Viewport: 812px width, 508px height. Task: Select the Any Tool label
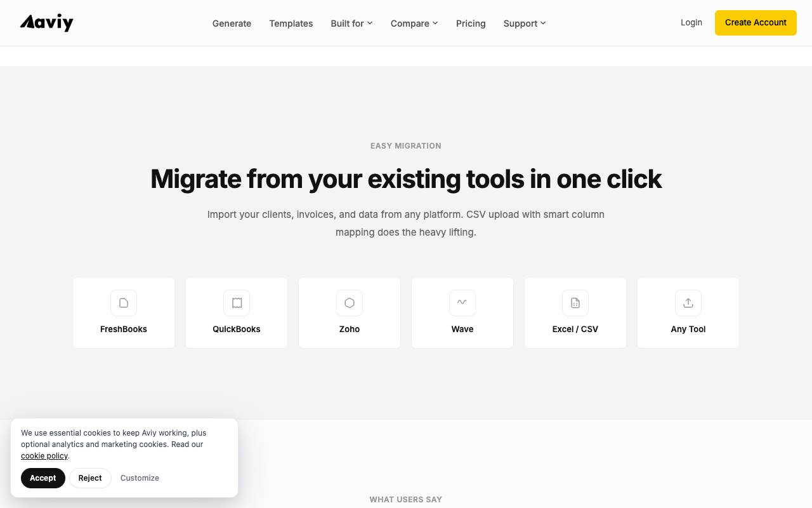[688, 329]
